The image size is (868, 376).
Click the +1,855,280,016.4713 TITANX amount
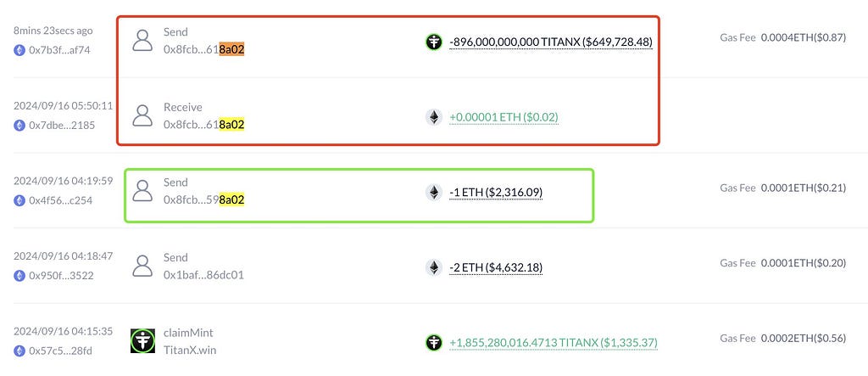(x=554, y=343)
